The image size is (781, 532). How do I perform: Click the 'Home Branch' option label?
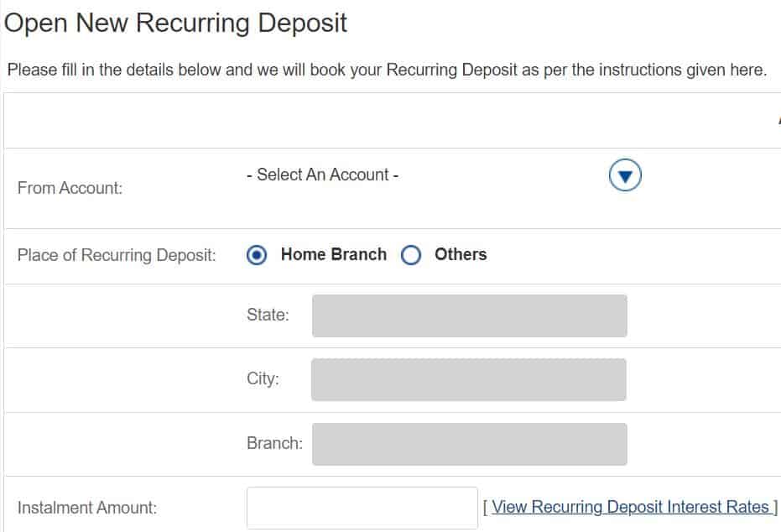(x=334, y=254)
